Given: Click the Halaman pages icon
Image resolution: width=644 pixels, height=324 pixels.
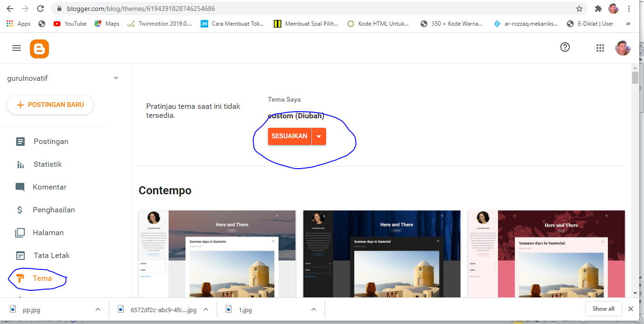Looking at the screenshot, I should click(20, 233).
